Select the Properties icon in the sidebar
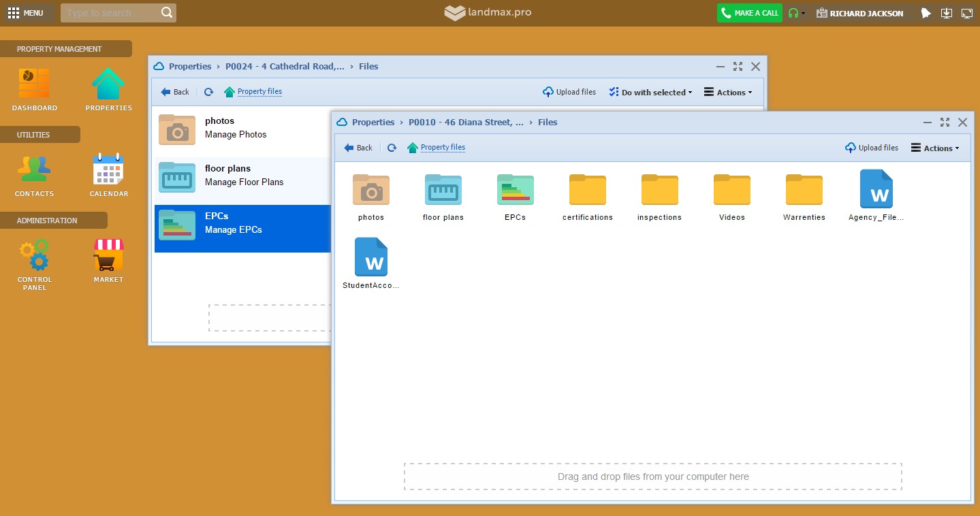 pyautogui.click(x=108, y=87)
